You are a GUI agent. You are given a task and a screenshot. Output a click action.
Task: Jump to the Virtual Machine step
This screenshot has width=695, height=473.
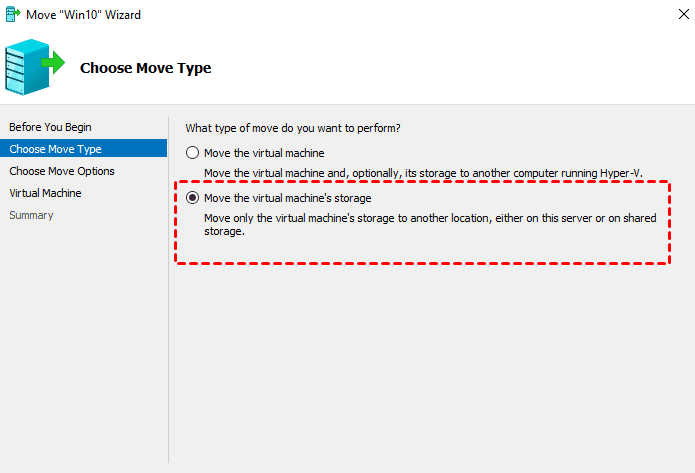click(45, 193)
